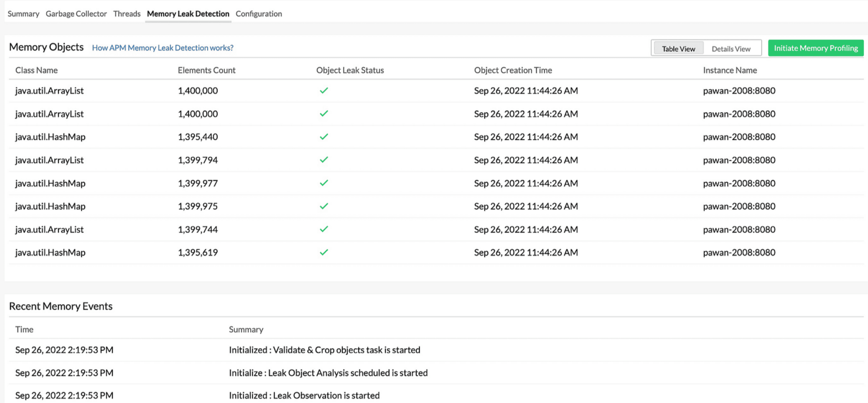Click Elements Count column header

click(206, 70)
